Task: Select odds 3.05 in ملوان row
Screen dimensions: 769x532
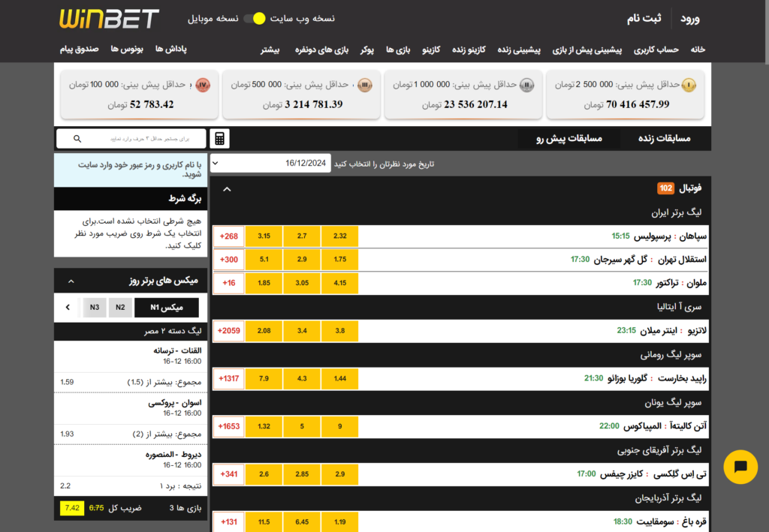Action: pos(302,283)
